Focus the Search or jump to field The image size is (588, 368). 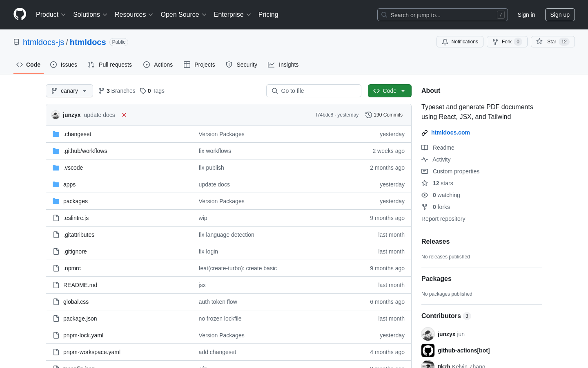tap(443, 15)
